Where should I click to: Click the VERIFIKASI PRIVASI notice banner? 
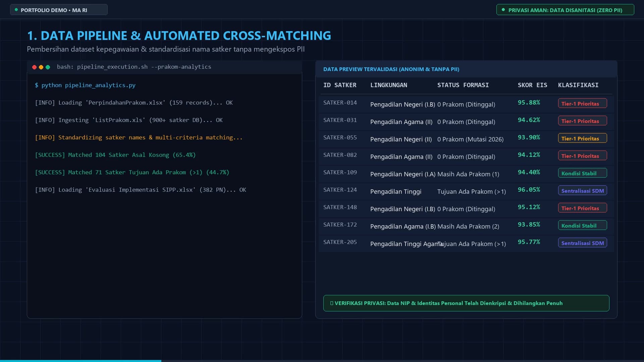(x=466, y=303)
